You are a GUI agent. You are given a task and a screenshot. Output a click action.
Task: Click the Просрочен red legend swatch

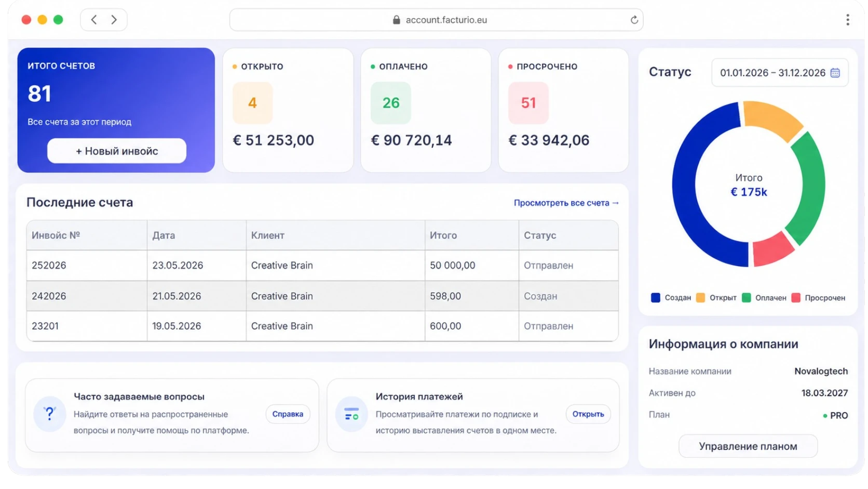point(796,298)
